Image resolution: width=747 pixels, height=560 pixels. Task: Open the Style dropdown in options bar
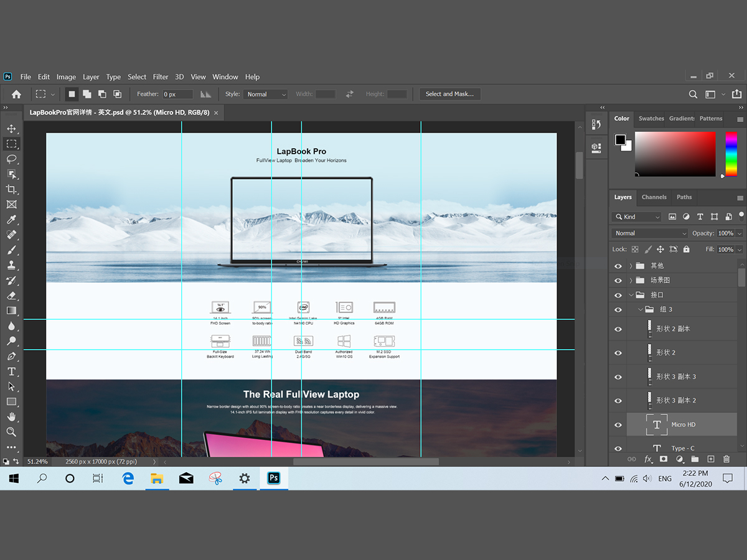tap(266, 95)
